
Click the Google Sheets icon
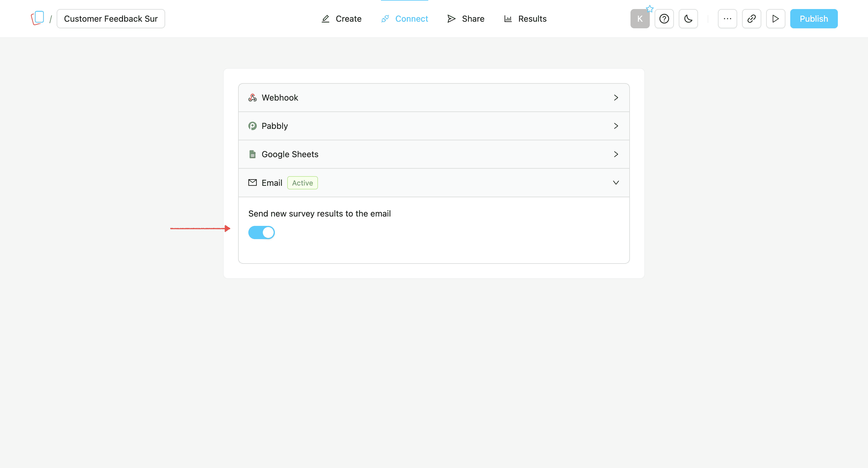(253, 154)
